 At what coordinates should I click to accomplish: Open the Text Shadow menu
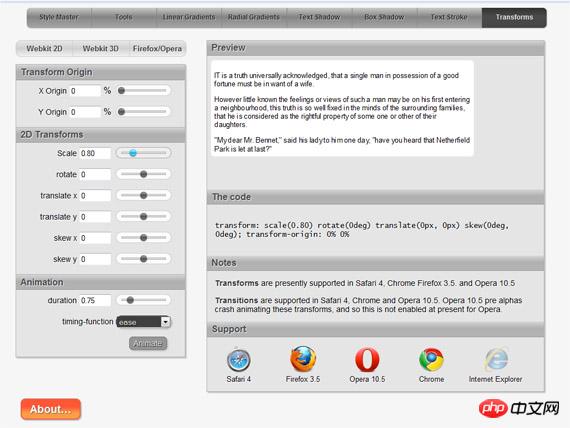[x=319, y=17]
